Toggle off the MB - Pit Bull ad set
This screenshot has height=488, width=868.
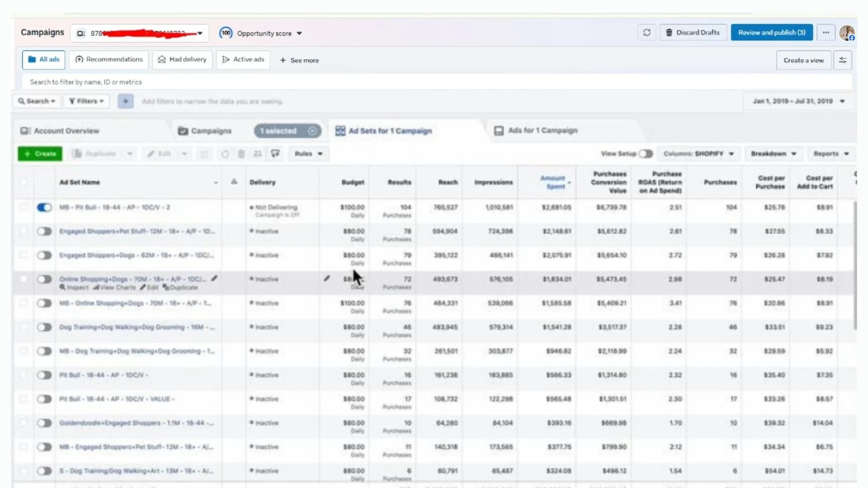pyautogui.click(x=44, y=207)
